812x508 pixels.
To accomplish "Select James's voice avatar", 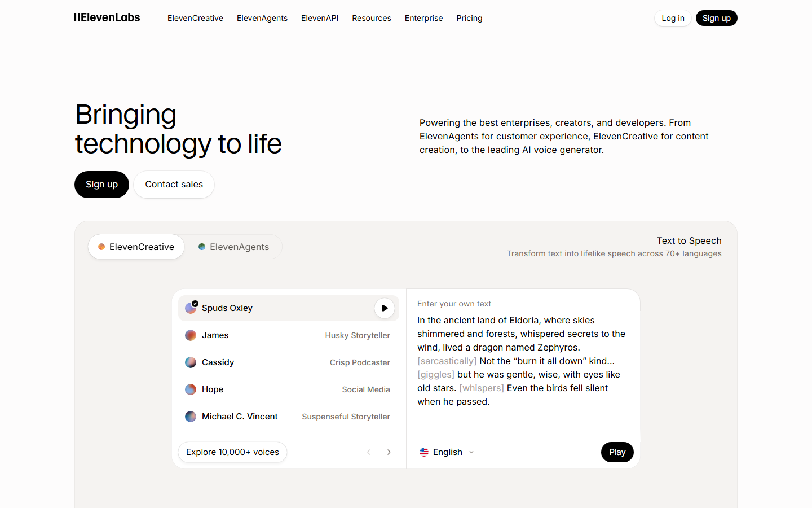I will coord(191,335).
